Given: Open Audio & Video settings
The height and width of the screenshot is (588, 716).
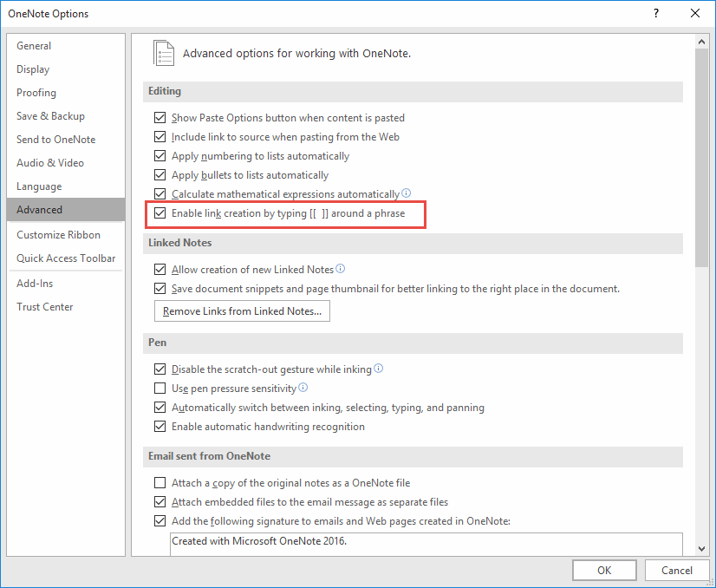Looking at the screenshot, I should 66,163.
